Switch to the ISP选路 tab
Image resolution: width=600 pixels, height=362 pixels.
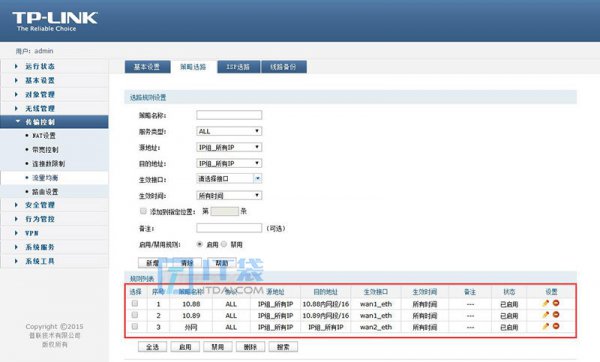[x=238, y=67]
